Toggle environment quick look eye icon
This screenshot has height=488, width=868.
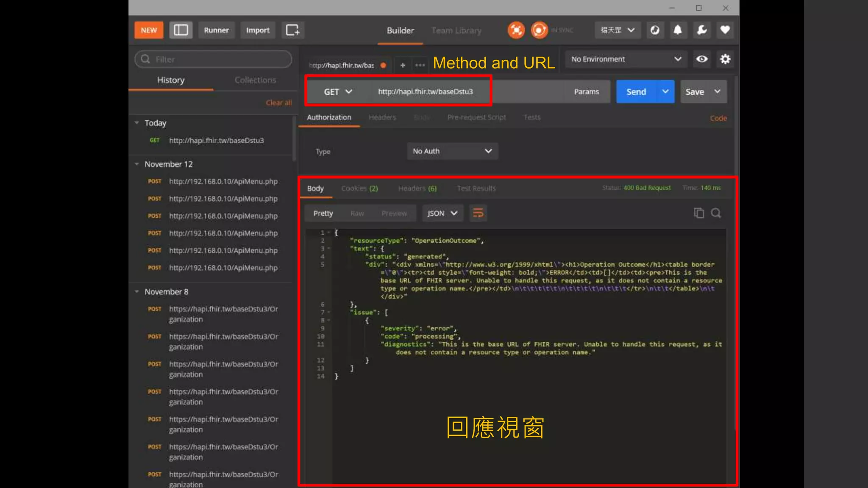pyautogui.click(x=702, y=59)
